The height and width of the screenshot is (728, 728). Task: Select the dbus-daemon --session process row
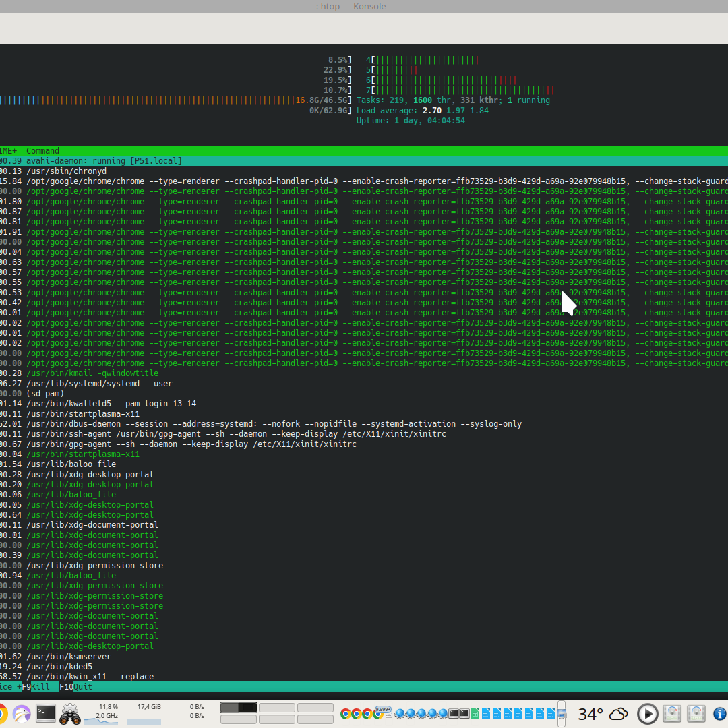point(364,424)
